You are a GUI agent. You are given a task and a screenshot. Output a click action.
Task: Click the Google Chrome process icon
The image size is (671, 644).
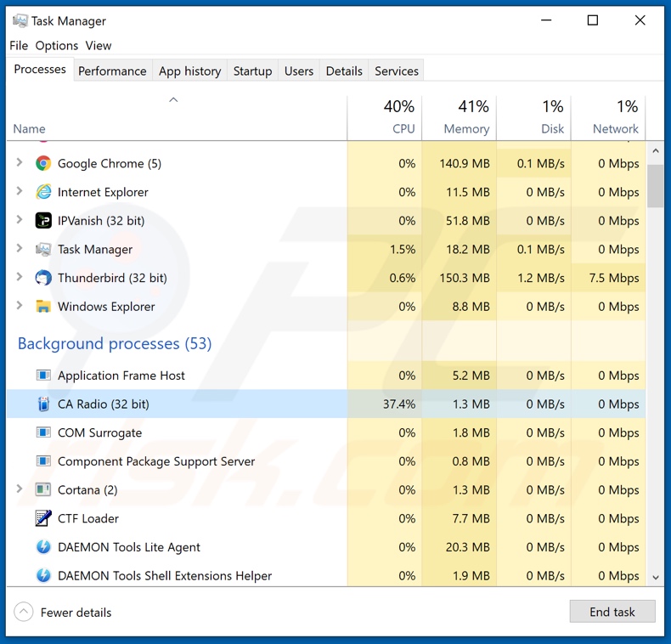tap(43, 164)
